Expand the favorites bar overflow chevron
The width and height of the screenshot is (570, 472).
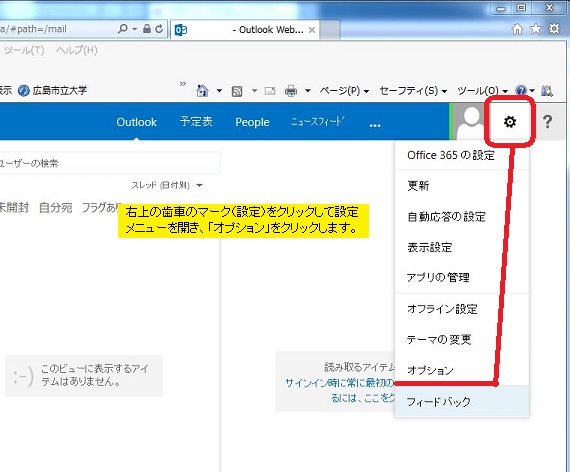click(x=183, y=84)
